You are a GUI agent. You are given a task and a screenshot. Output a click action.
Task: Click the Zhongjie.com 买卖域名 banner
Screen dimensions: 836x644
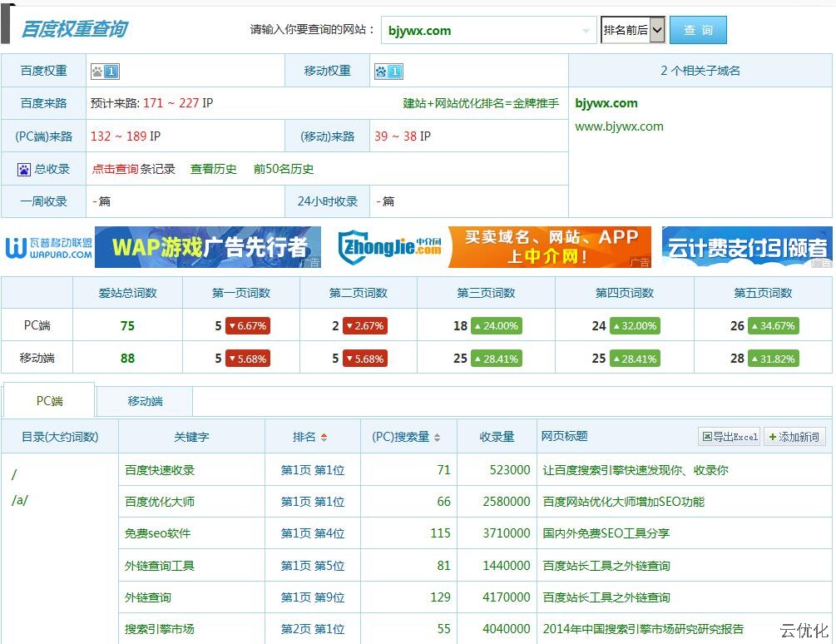coord(494,247)
